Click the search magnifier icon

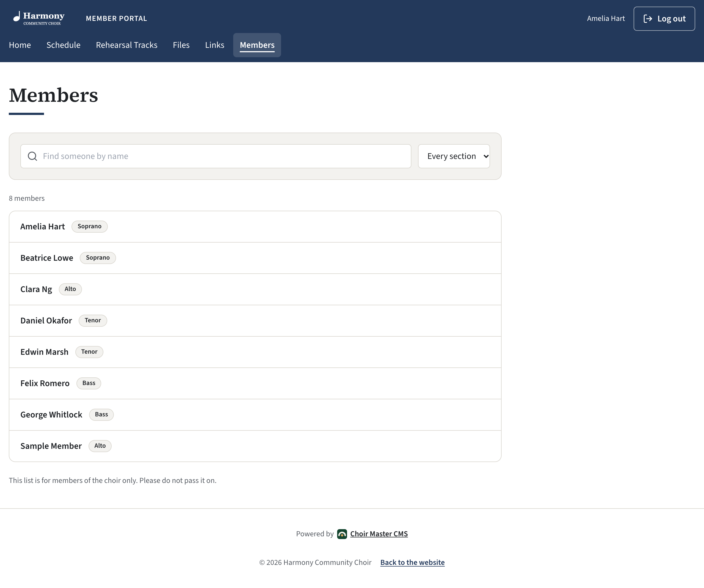coord(32,156)
